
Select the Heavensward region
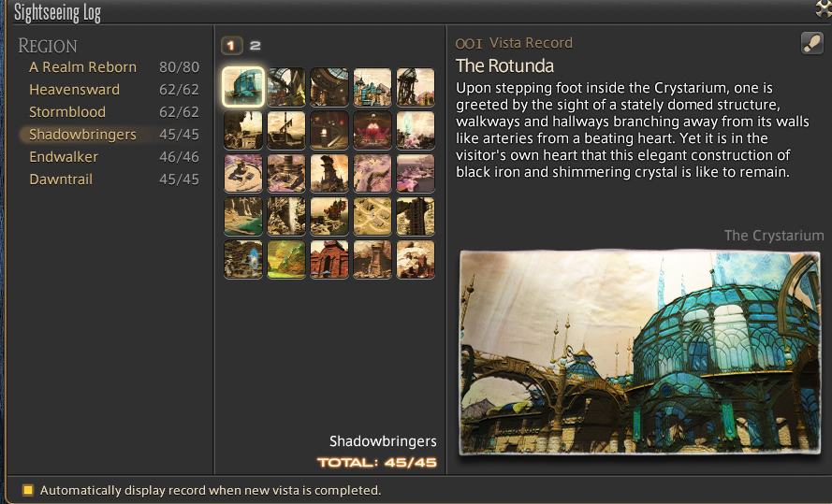74,90
